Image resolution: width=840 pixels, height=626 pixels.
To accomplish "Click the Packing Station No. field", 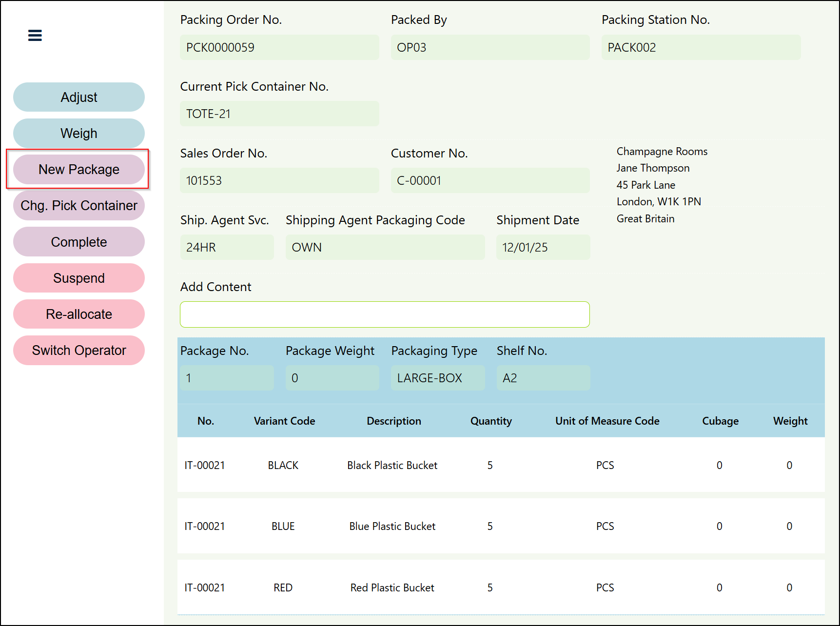I will click(700, 47).
